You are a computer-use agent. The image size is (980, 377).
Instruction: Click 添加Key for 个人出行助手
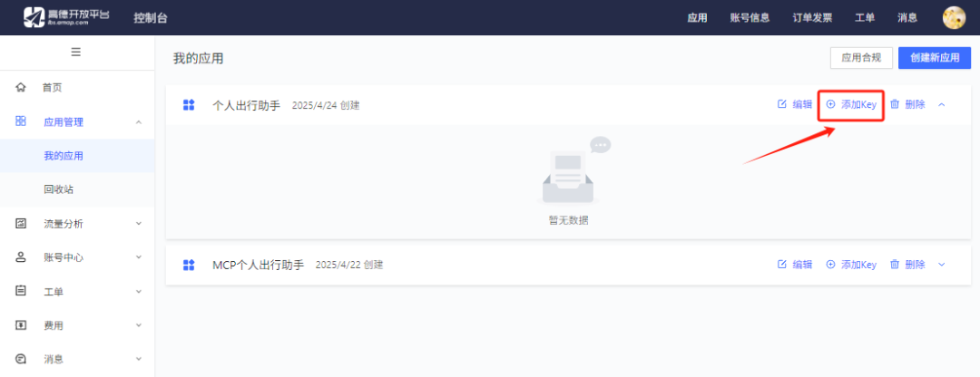click(851, 104)
